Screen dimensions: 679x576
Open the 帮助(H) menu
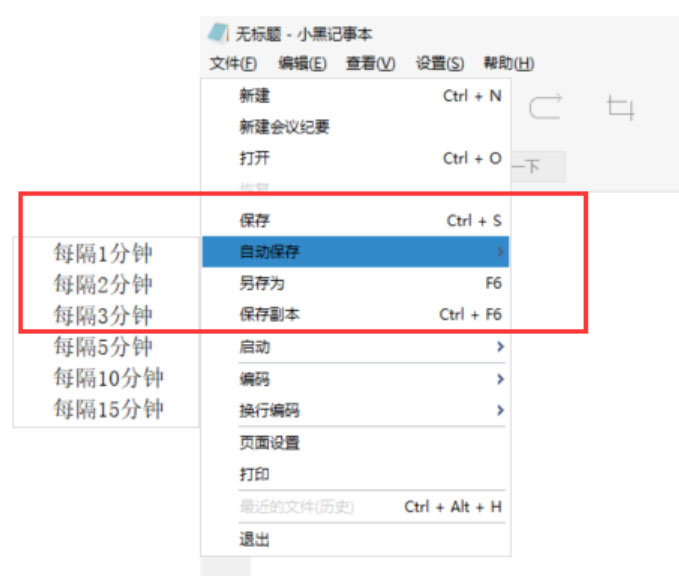click(x=509, y=64)
